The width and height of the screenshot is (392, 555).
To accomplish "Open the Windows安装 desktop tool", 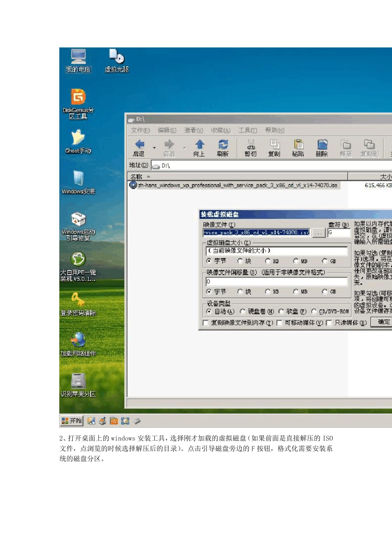I will coord(78,182).
